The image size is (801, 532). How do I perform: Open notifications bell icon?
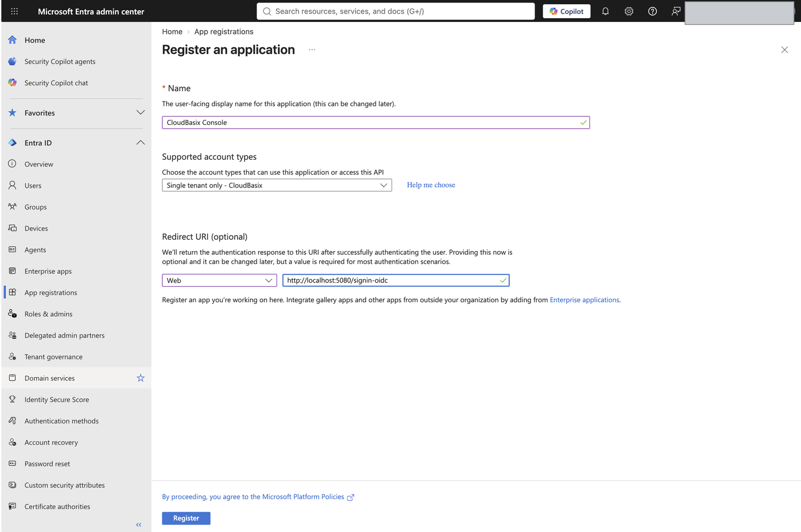click(x=606, y=11)
